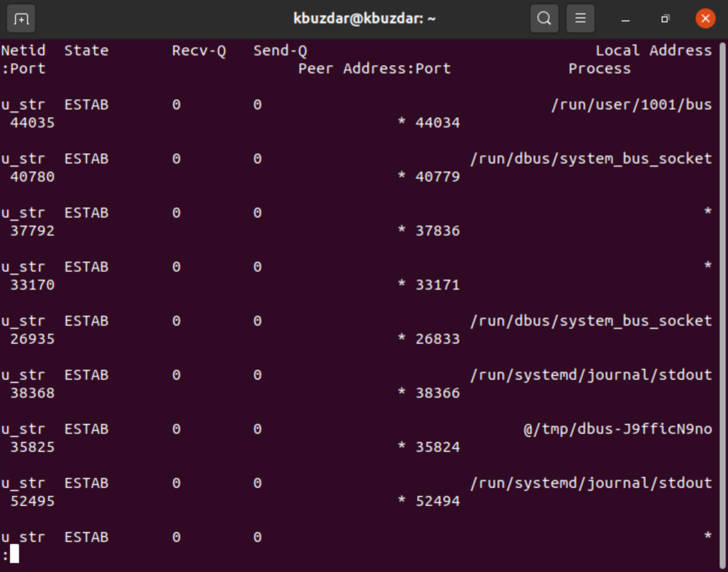This screenshot has width=728, height=572.
Task: Minimize the terminal window
Action: click(625, 19)
